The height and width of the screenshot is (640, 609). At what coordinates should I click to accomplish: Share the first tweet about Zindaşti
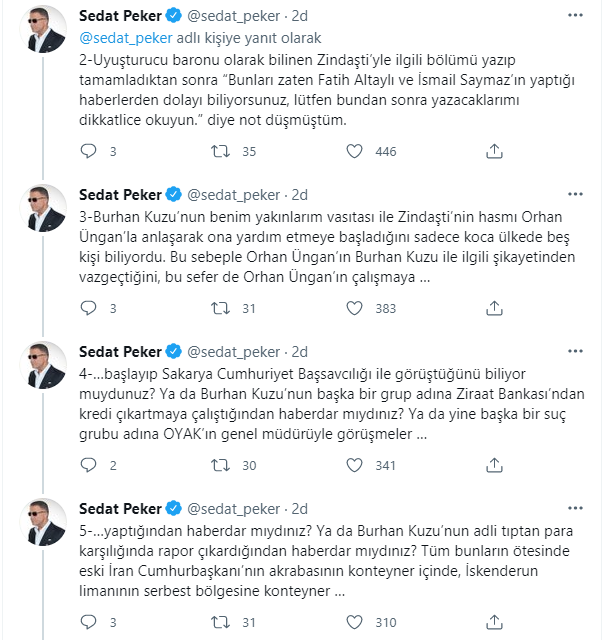coord(494,151)
